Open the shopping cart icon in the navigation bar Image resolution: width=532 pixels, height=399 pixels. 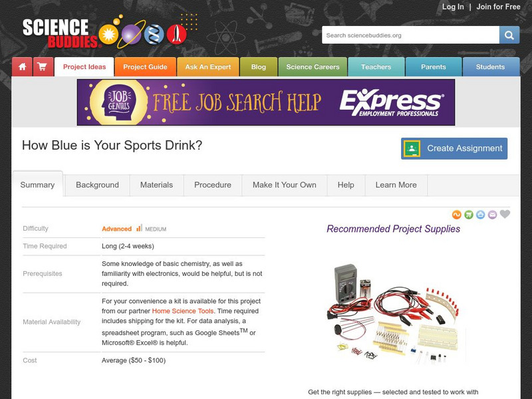click(43, 67)
